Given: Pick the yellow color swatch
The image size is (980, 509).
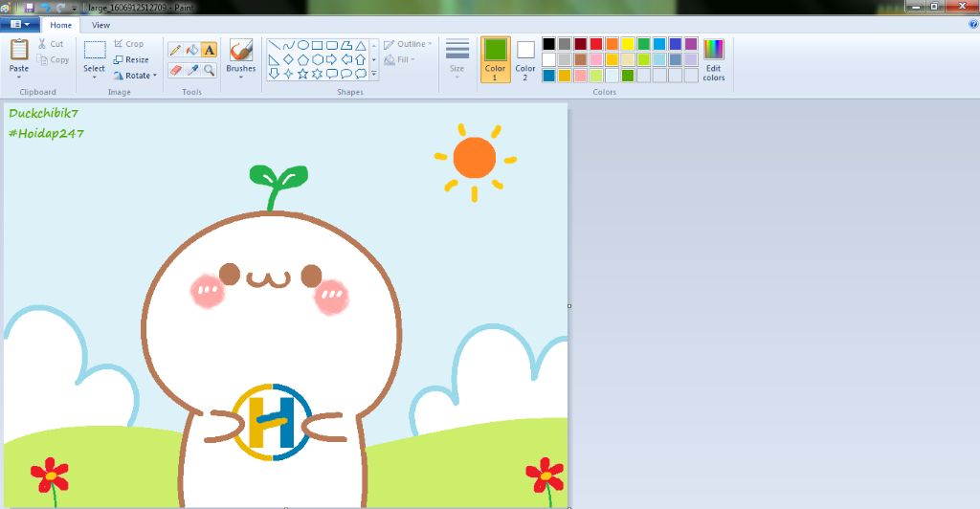Looking at the screenshot, I should (628, 44).
